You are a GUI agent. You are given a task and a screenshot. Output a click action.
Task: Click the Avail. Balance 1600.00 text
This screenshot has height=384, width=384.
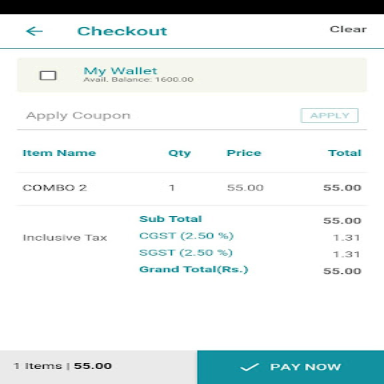click(x=138, y=80)
